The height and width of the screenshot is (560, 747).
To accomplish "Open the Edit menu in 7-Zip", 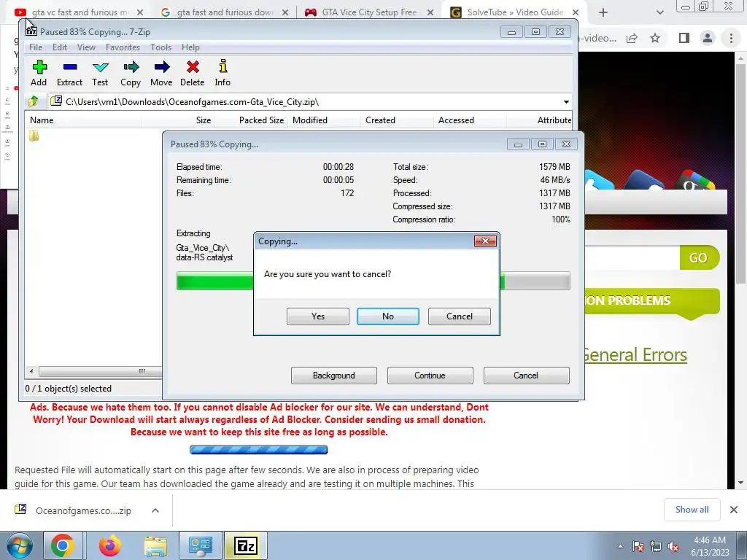I will tap(60, 47).
